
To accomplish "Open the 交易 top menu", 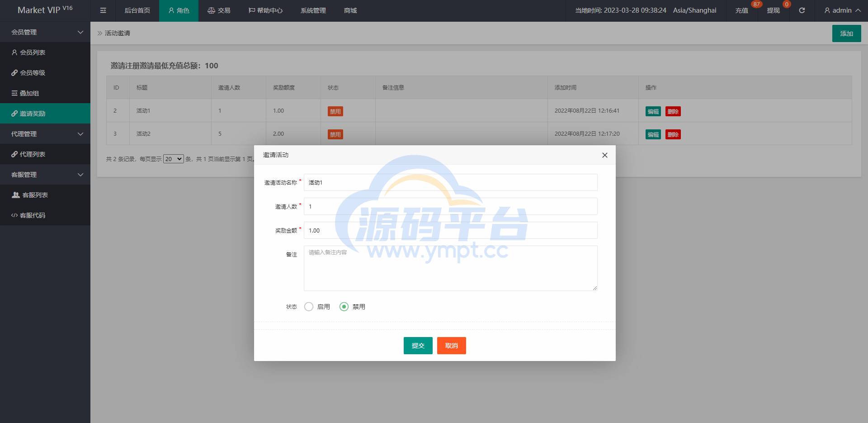I will coord(219,10).
